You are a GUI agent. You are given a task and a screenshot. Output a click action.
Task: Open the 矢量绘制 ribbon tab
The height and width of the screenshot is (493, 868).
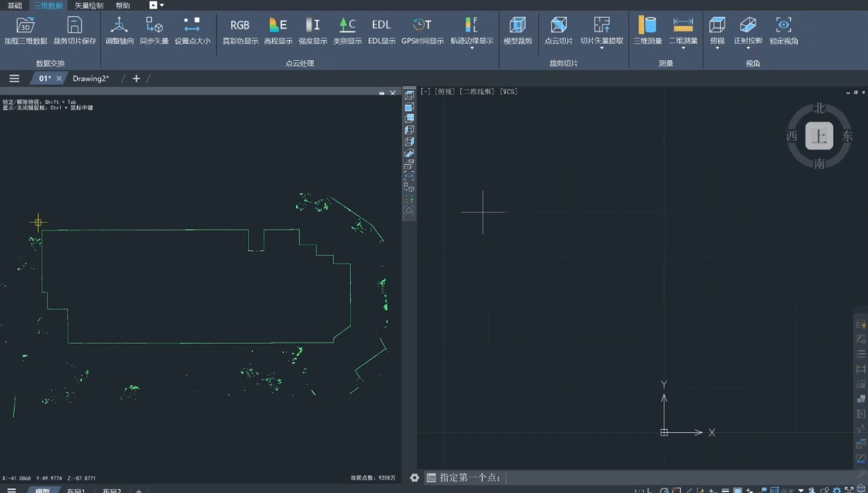pyautogui.click(x=89, y=5)
